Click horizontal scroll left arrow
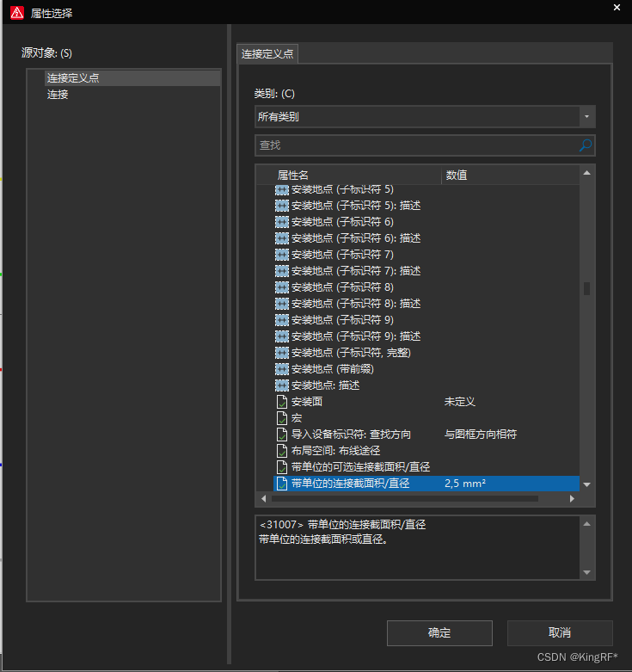632x672 pixels. (264, 498)
